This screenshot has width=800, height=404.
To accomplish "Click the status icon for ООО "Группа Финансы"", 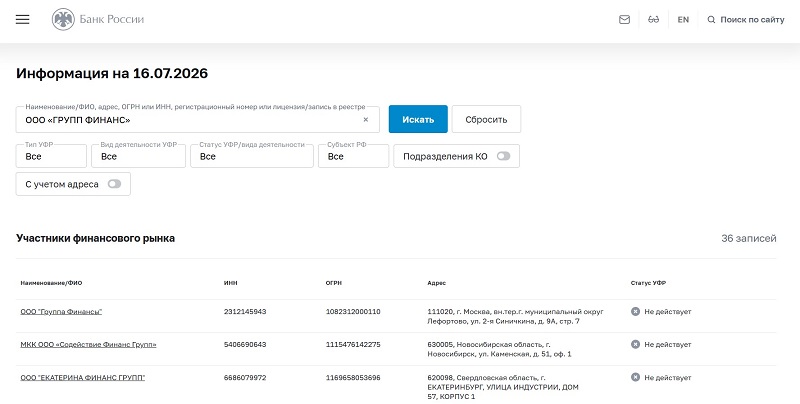I will pos(635,311).
